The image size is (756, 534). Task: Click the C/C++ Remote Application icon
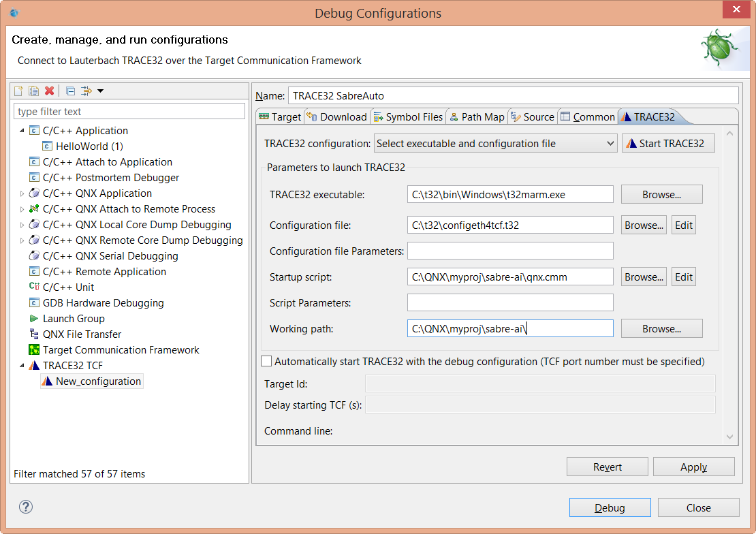click(x=34, y=271)
